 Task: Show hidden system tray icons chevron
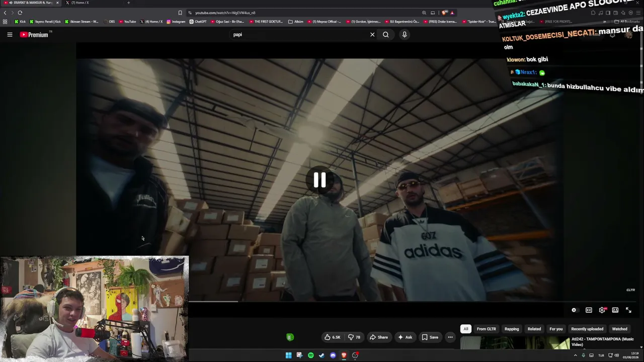(x=576, y=355)
